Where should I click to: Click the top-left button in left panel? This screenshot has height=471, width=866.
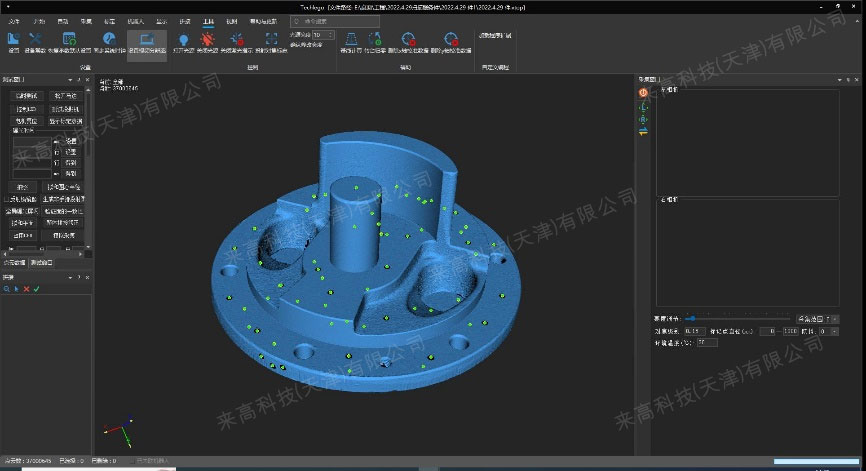click(x=25, y=95)
